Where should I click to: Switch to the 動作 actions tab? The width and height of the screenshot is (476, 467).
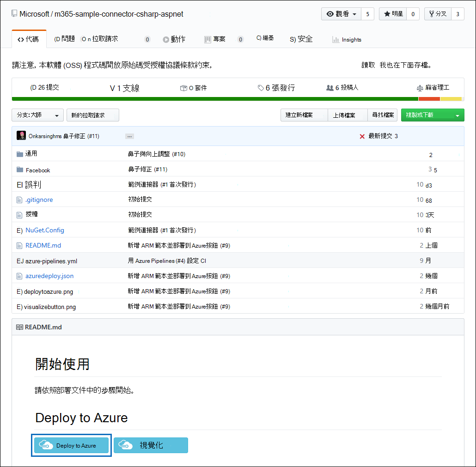coord(174,39)
